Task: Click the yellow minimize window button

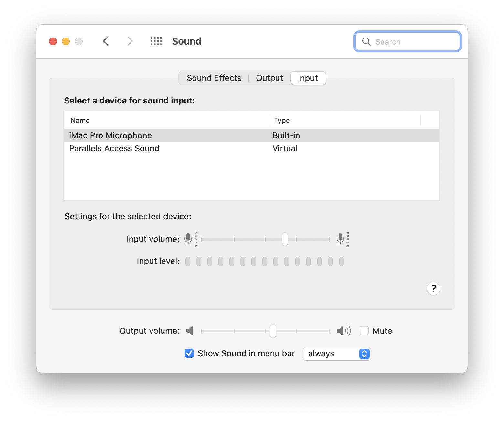Action: click(66, 41)
